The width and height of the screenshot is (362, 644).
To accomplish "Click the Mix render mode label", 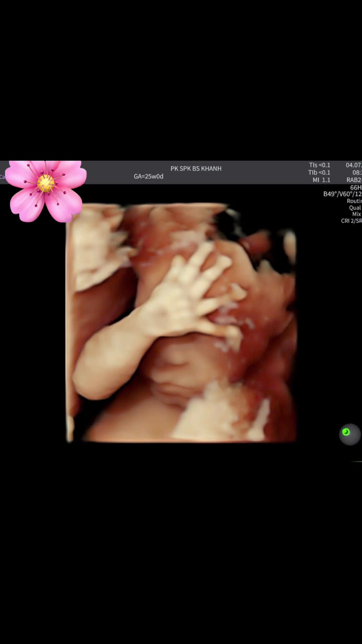I will click(356, 214).
